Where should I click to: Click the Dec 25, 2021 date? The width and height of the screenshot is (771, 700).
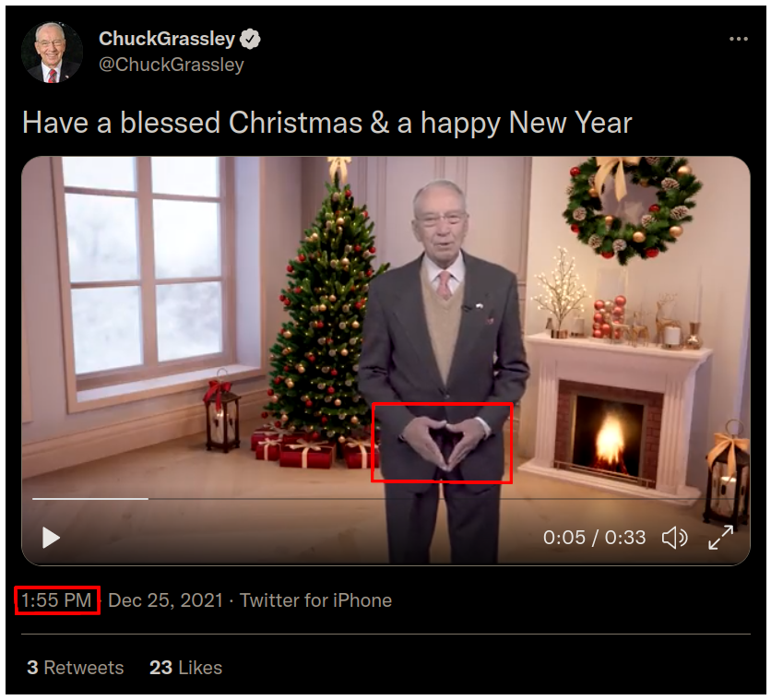165,600
